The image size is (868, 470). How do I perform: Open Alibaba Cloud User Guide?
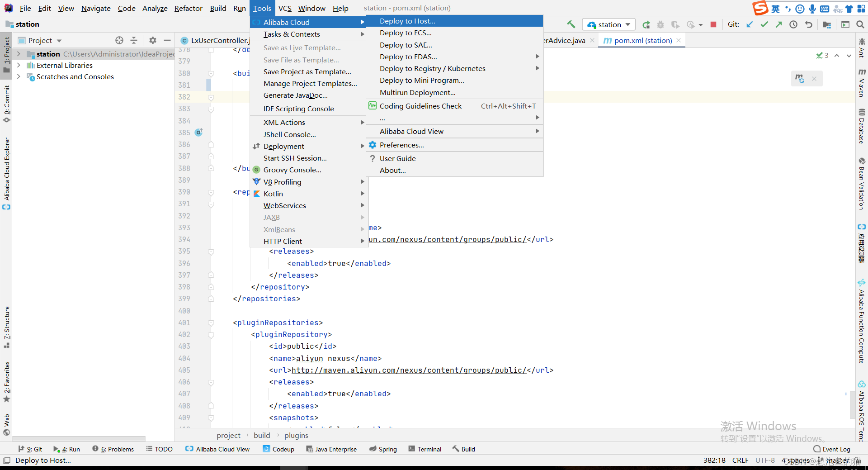pyautogui.click(x=454, y=158)
